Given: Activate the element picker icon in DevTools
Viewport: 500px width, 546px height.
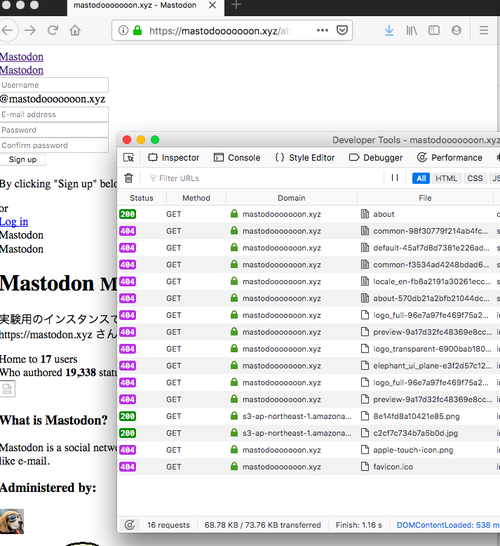Looking at the screenshot, I should click(x=128, y=158).
